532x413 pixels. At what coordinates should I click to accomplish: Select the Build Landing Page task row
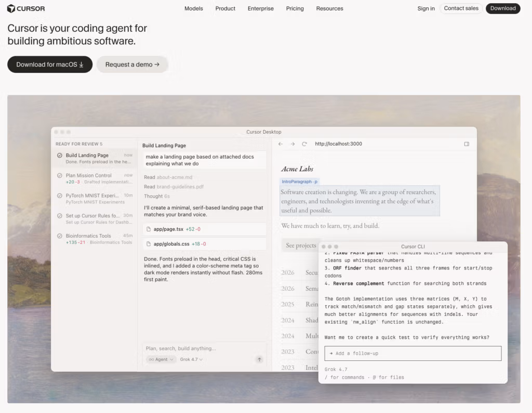click(x=95, y=158)
